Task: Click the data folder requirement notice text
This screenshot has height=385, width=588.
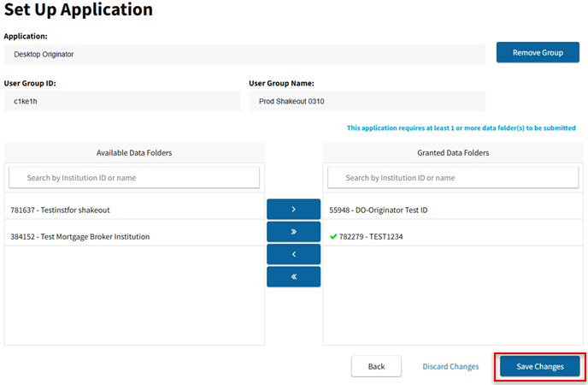Action: (x=461, y=128)
